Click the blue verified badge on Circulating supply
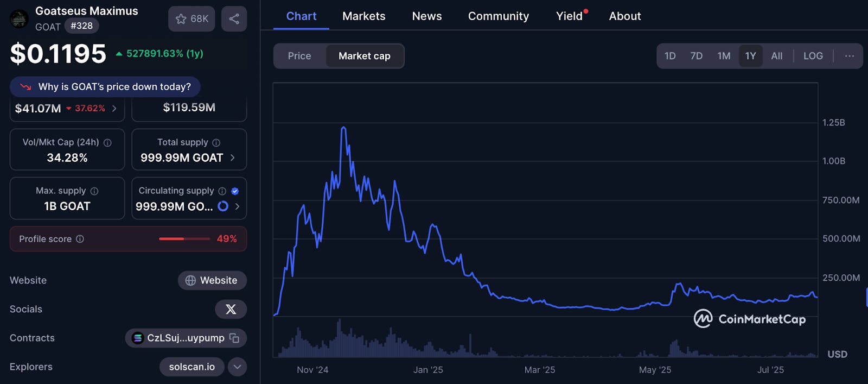The width and height of the screenshot is (868, 384). (x=235, y=191)
